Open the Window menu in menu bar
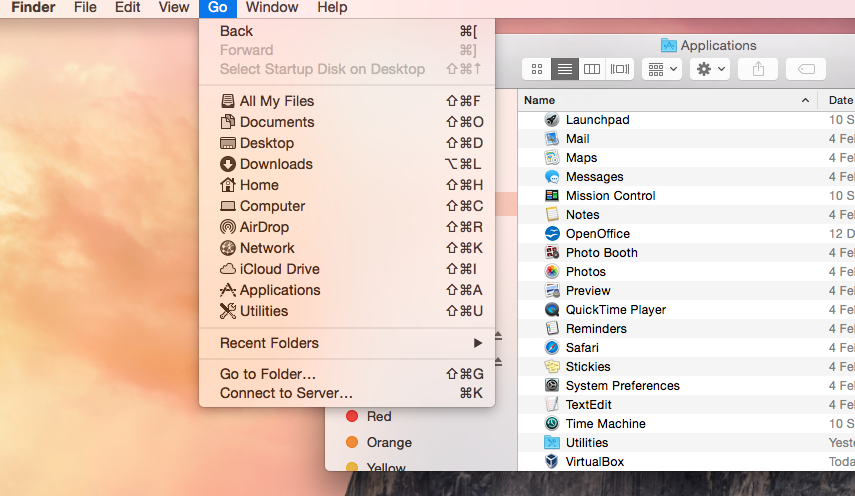 [272, 8]
